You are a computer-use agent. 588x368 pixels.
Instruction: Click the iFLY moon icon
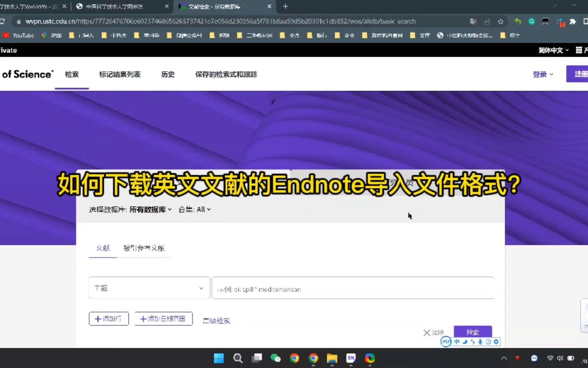pyautogui.click(x=465, y=341)
